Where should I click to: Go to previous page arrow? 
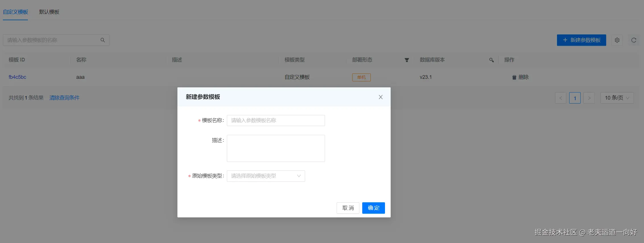(x=561, y=98)
